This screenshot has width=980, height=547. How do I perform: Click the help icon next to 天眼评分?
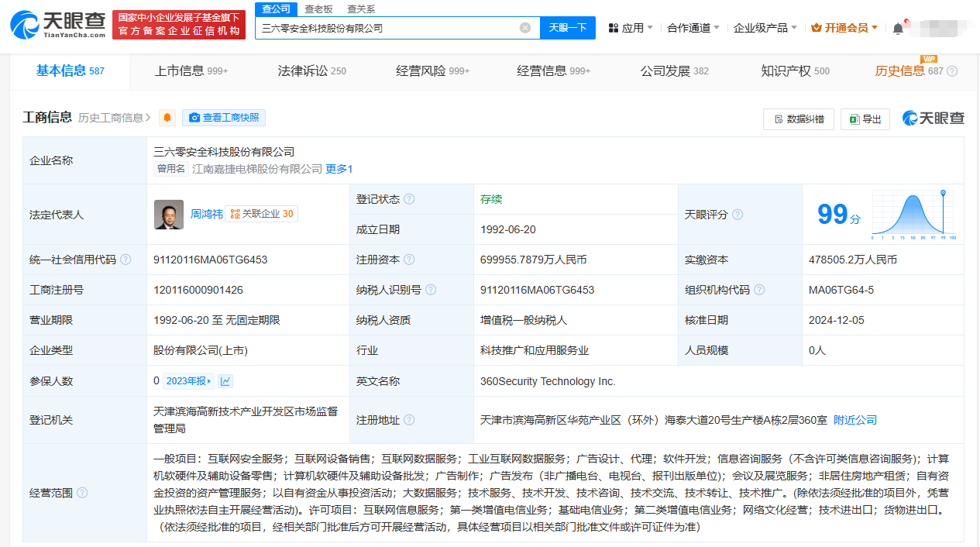click(738, 215)
